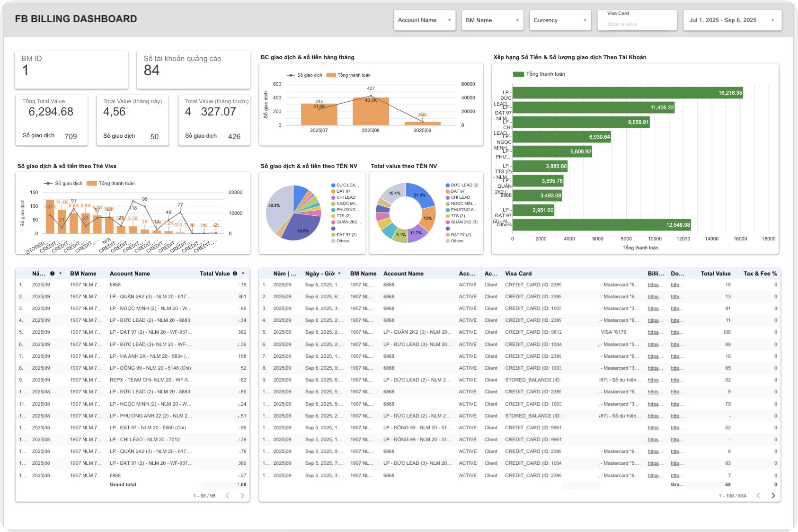The height and width of the screenshot is (532, 798).
Task: Click previous page arrow in left table
Action: [228, 496]
